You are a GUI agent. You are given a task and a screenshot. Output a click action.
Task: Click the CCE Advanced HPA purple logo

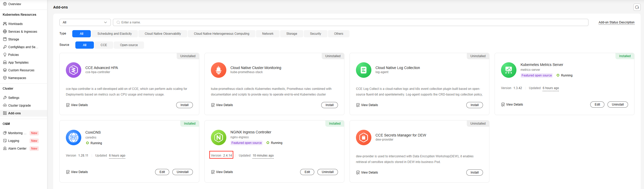click(x=74, y=70)
